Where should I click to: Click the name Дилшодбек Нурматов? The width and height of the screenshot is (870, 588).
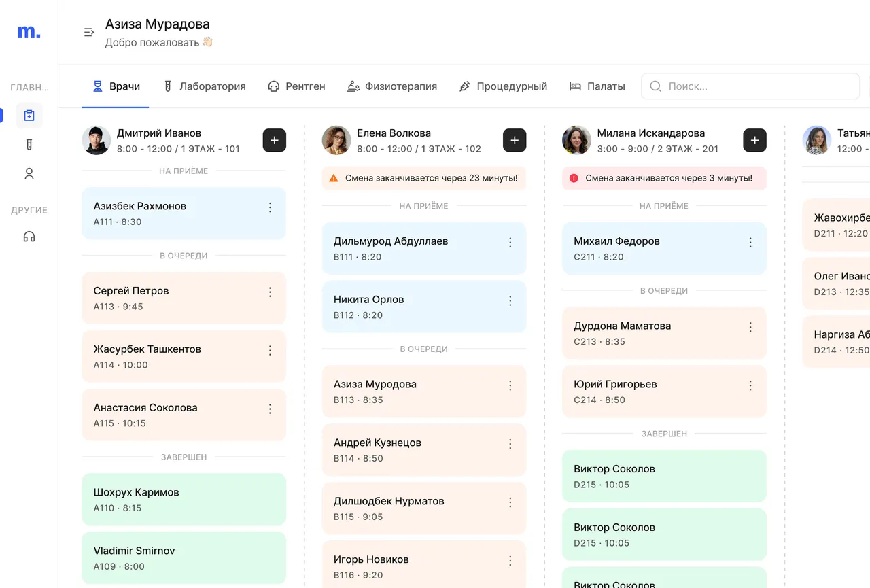[389, 501]
